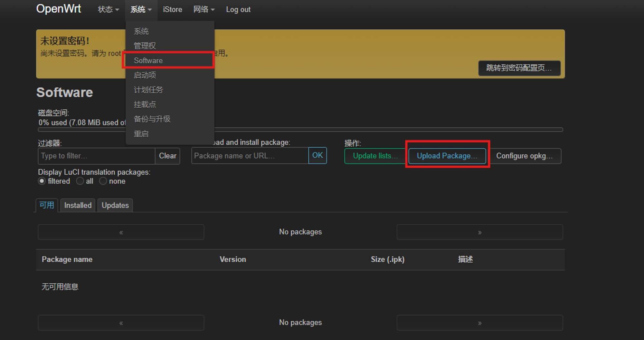
Task: Go to previous page using top « button
Action: (x=121, y=232)
